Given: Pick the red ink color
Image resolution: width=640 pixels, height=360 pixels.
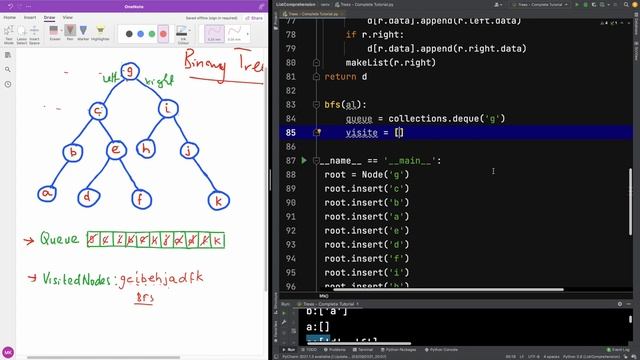Looking at the screenshot, I should click(163, 34).
